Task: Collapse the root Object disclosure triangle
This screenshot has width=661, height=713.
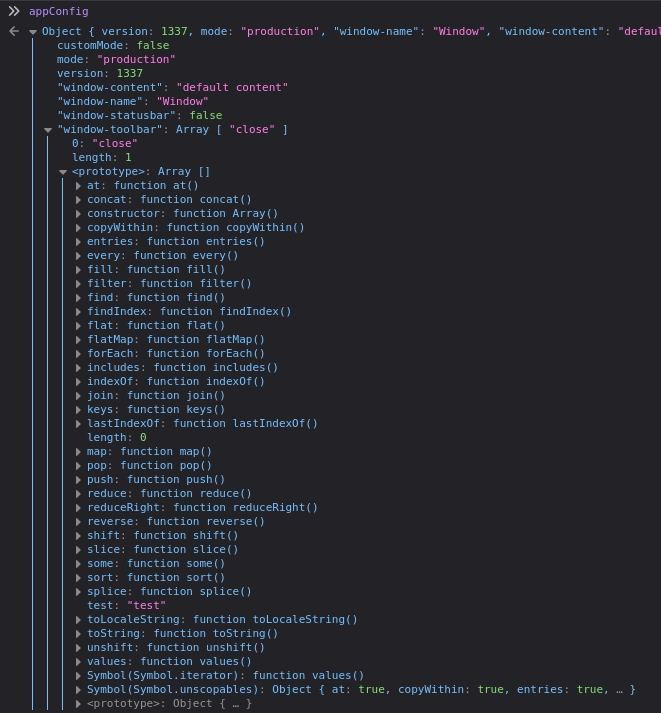Action: pos(33,32)
